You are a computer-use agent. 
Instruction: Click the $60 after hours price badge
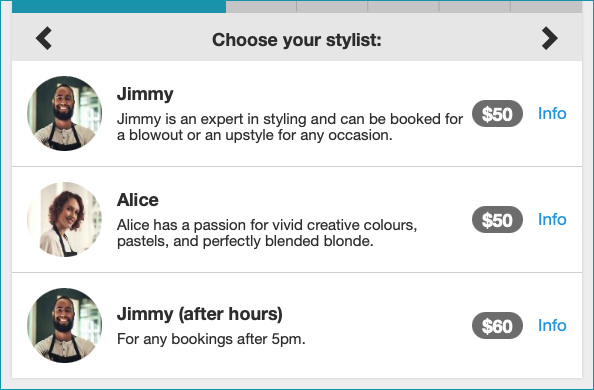pos(497,326)
